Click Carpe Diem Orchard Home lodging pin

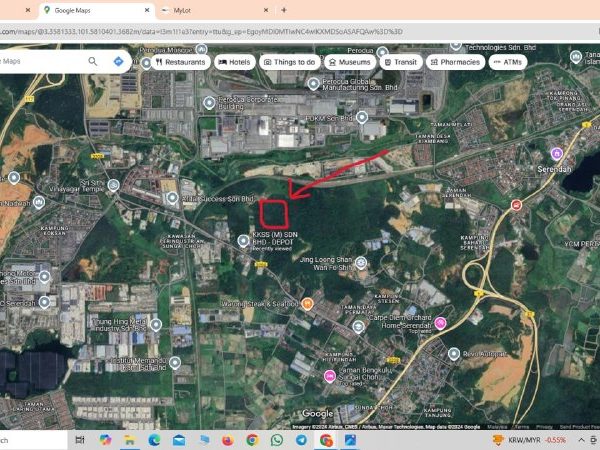coord(440,323)
